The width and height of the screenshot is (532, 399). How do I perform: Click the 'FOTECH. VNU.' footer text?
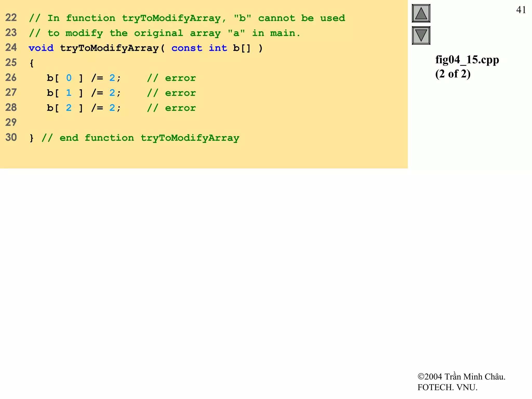447,387
